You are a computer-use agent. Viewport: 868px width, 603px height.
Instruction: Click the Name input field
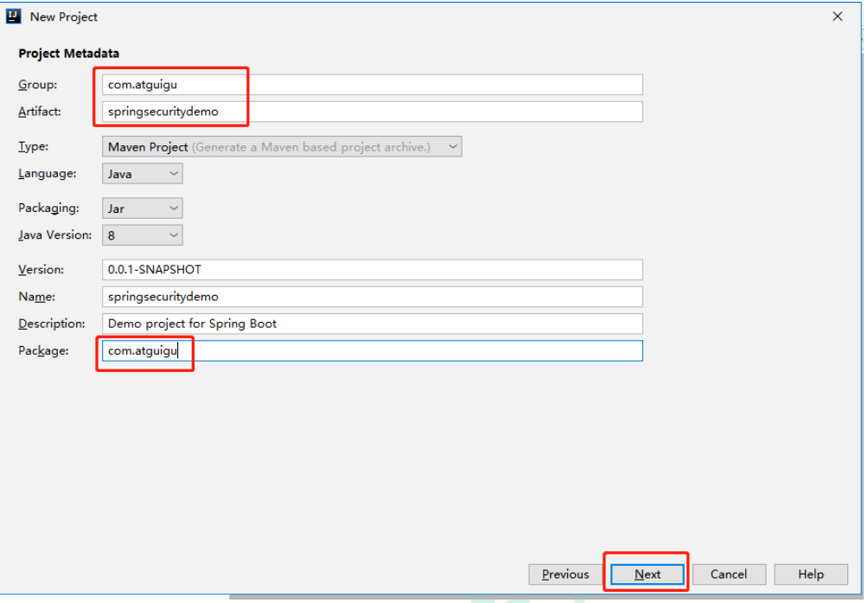click(372, 297)
